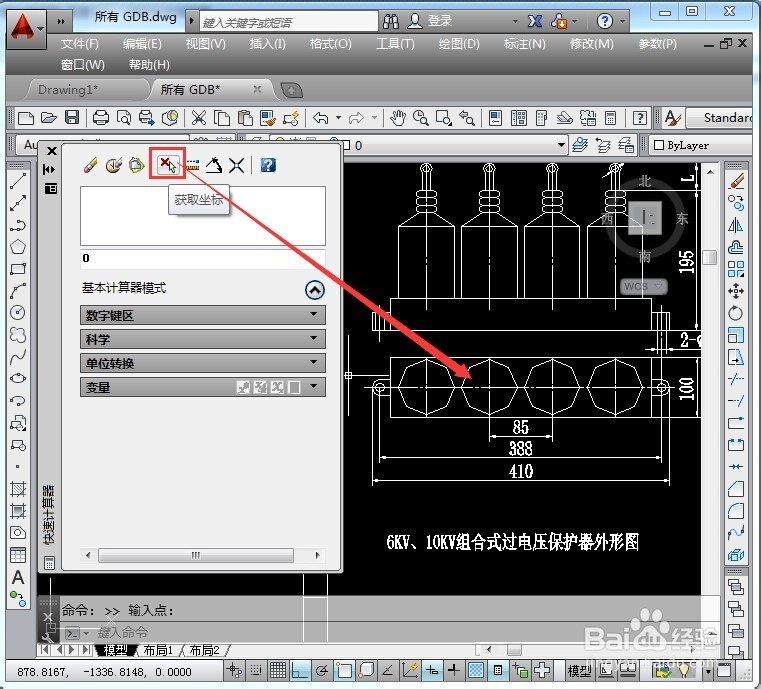Activate the Pan hand tool
The width and height of the screenshot is (761, 689).
(x=398, y=117)
